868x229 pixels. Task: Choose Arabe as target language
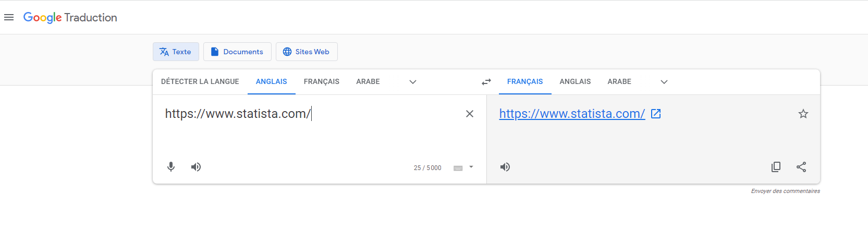coord(619,82)
